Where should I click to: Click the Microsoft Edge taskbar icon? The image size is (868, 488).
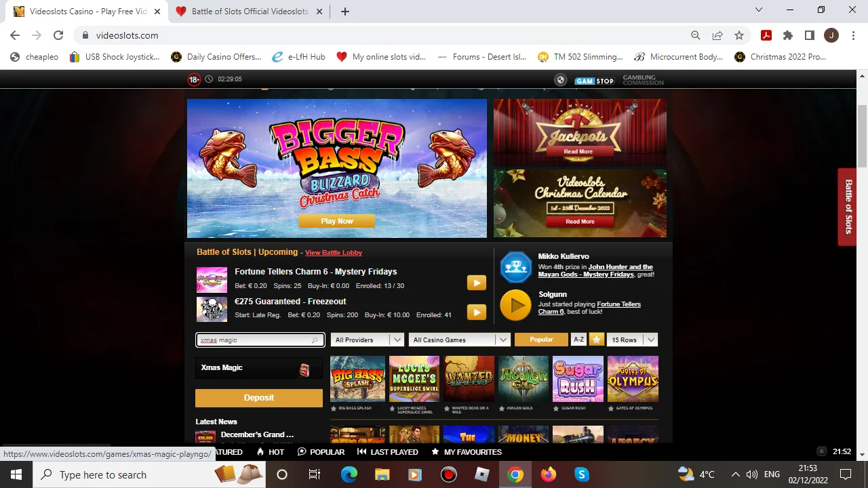click(x=349, y=474)
